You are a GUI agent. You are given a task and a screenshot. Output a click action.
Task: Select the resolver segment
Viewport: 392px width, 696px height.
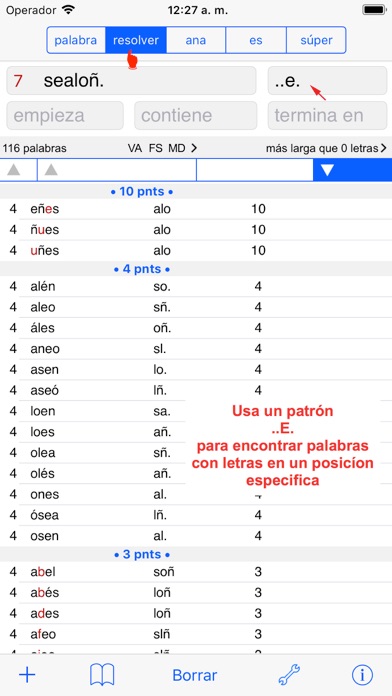[136, 40]
